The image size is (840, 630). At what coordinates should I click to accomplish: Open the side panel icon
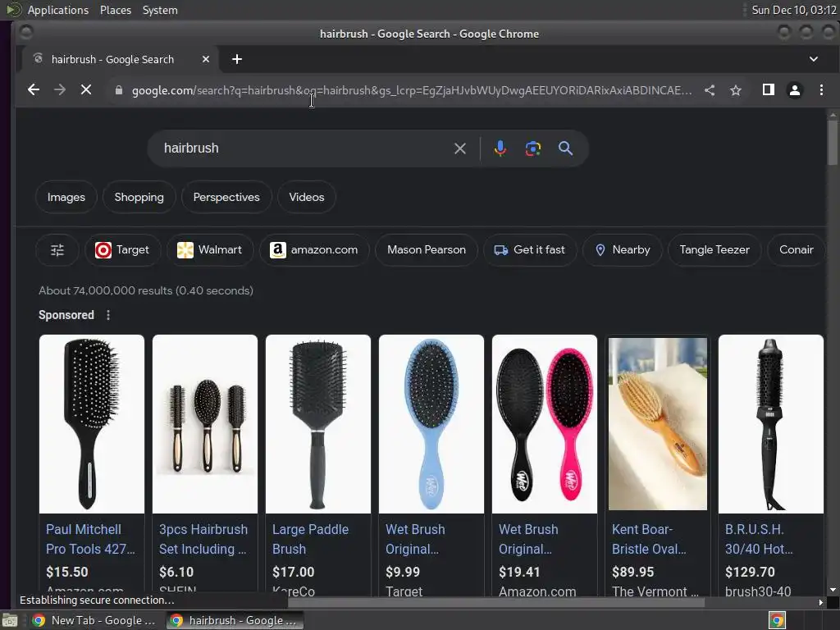click(x=768, y=90)
